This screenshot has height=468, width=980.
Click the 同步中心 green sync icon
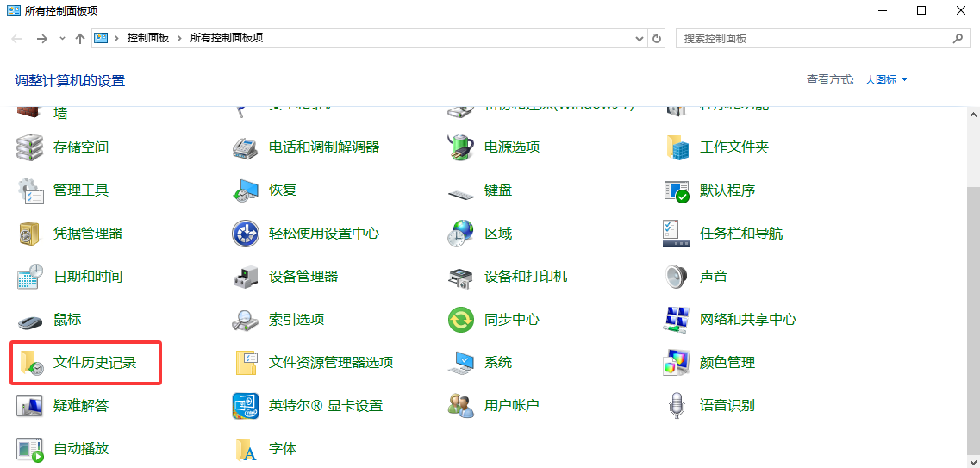(x=460, y=320)
